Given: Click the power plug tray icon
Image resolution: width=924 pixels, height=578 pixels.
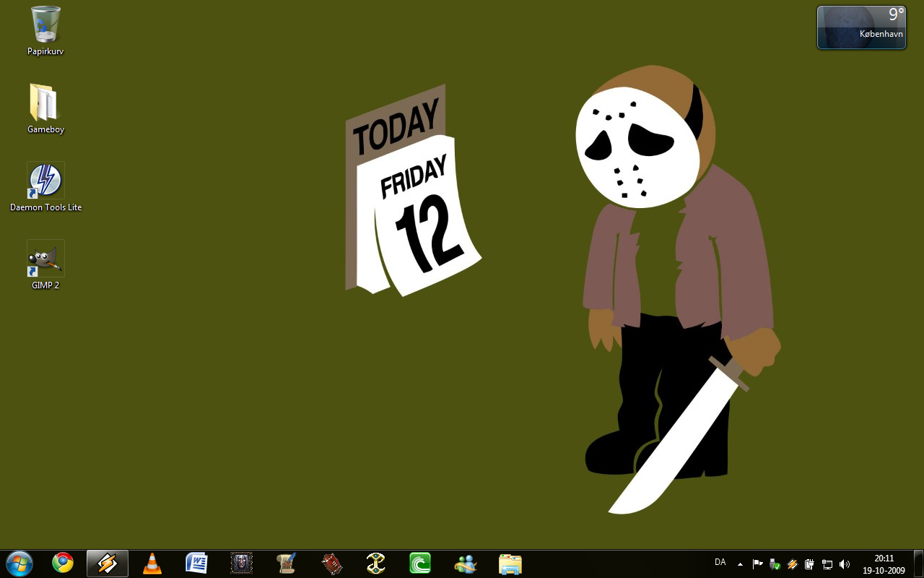Looking at the screenshot, I should click(810, 564).
